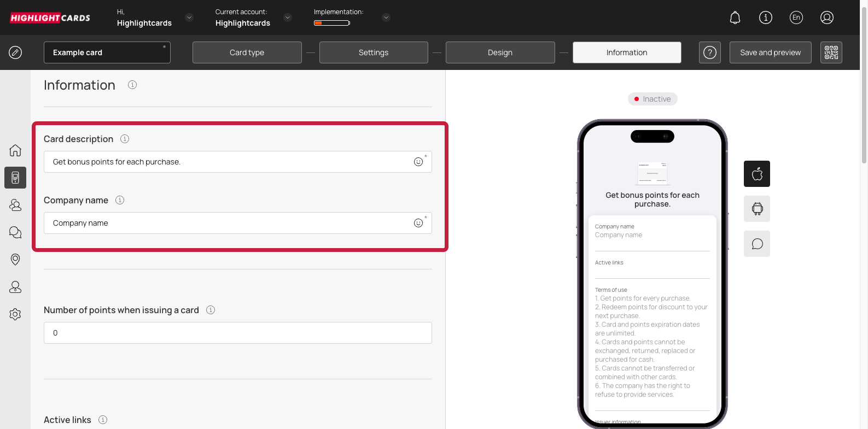
Task: Open the settings gear in sidebar
Action: (15, 314)
